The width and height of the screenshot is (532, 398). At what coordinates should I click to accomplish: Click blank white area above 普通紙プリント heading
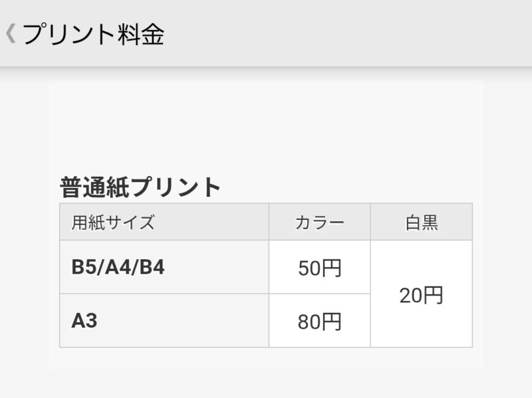click(x=266, y=126)
